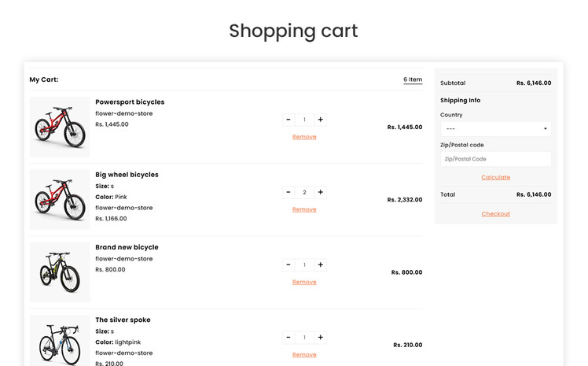Open Powersport bicycles product thumbnail
588x366 pixels.
[60, 127]
